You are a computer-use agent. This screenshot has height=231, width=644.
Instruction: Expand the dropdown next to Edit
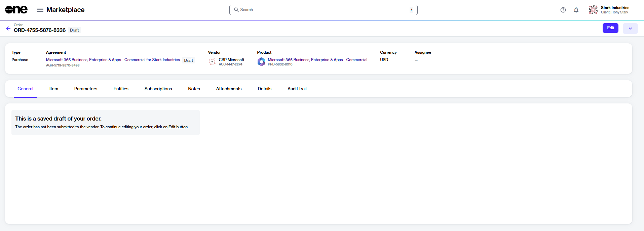(x=630, y=28)
